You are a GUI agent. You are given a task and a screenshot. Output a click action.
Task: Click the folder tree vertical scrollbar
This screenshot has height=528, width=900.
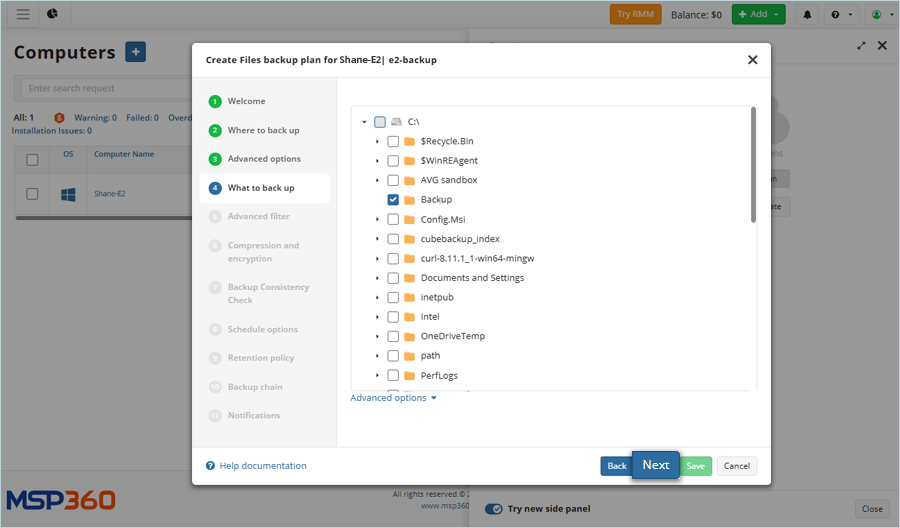tap(752, 165)
